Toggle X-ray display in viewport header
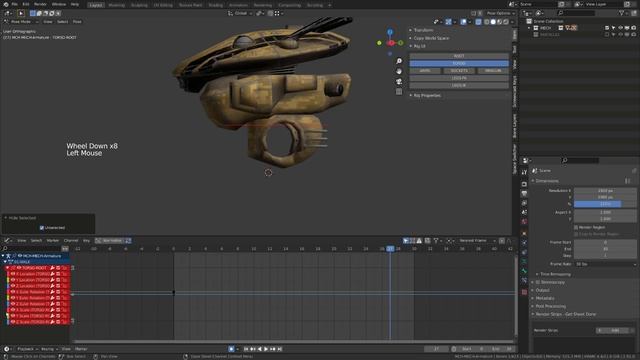The width and height of the screenshot is (640, 360). (478, 22)
